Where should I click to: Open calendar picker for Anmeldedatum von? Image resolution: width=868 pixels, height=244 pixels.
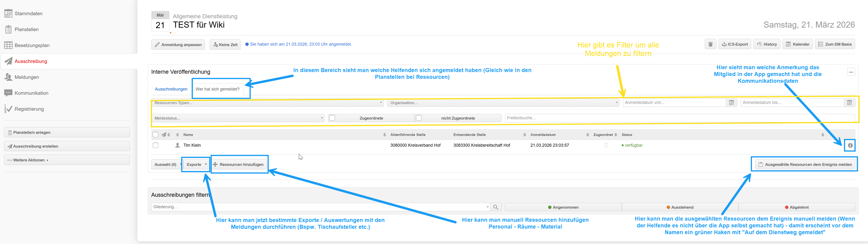click(731, 103)
